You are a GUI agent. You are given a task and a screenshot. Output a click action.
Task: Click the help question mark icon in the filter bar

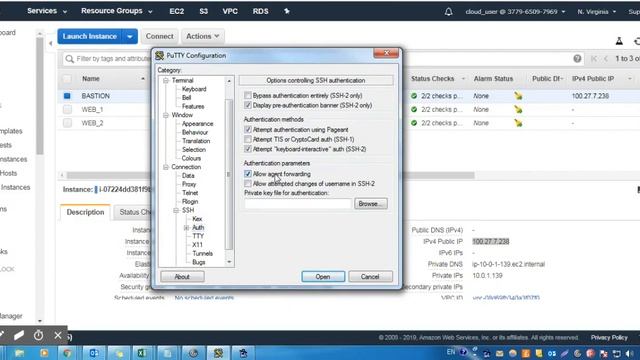point(577,59)
